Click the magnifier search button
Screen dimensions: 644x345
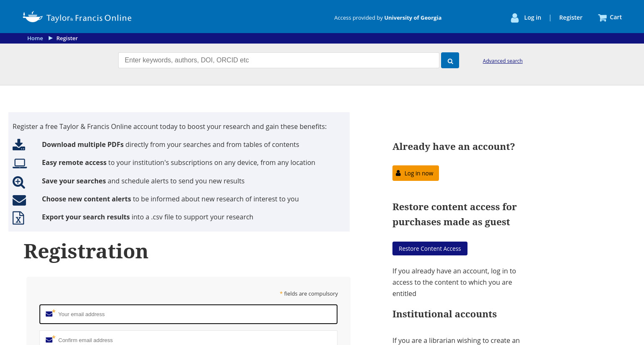(x=450, y=60)
